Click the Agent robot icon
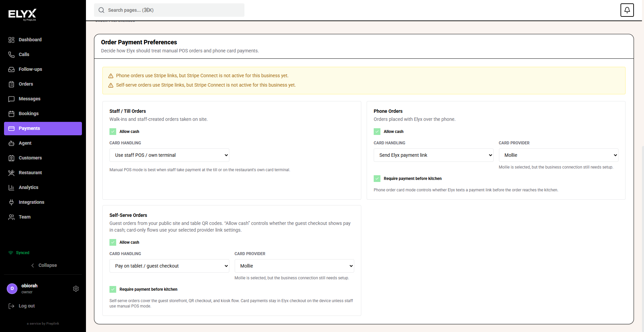 (11, 143)
